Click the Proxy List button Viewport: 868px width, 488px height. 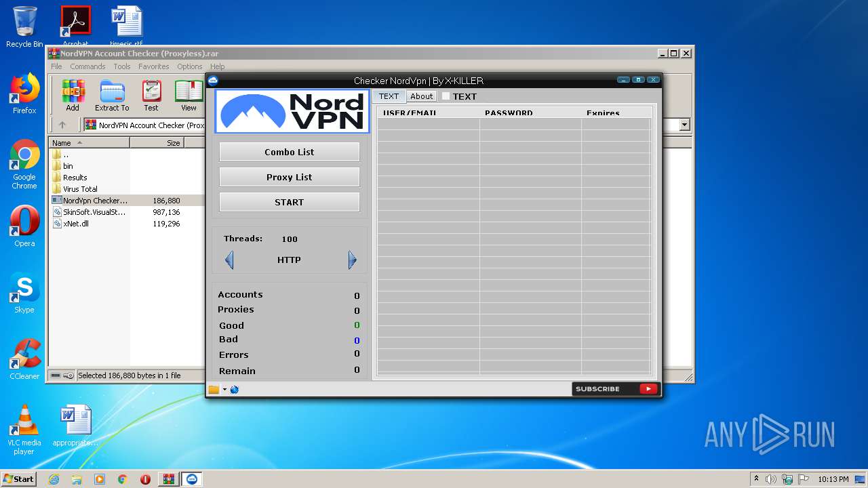pyautogui.click(x=290, y=177)
